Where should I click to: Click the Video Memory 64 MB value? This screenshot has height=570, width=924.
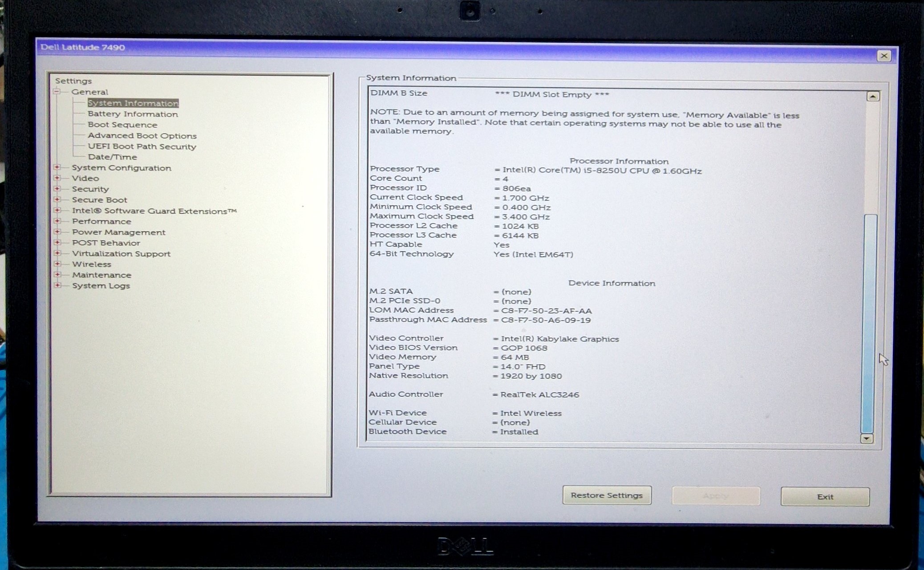[x=515, y=358]
